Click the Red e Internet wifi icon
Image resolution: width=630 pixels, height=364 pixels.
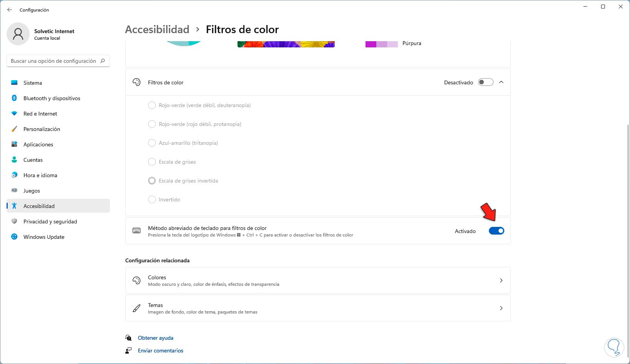[14, 114]
